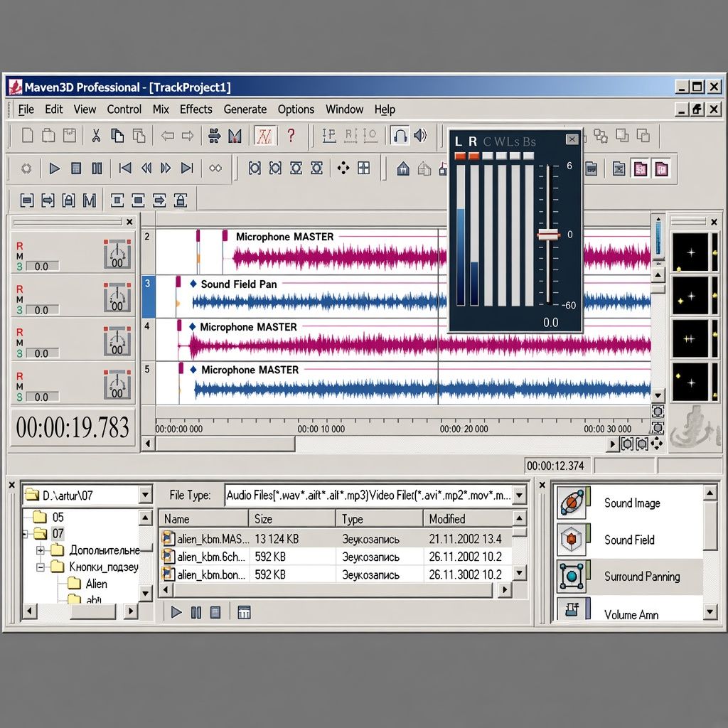Toggle the loop infinity icon
This screenshot has width=728, height=728.
215,168
